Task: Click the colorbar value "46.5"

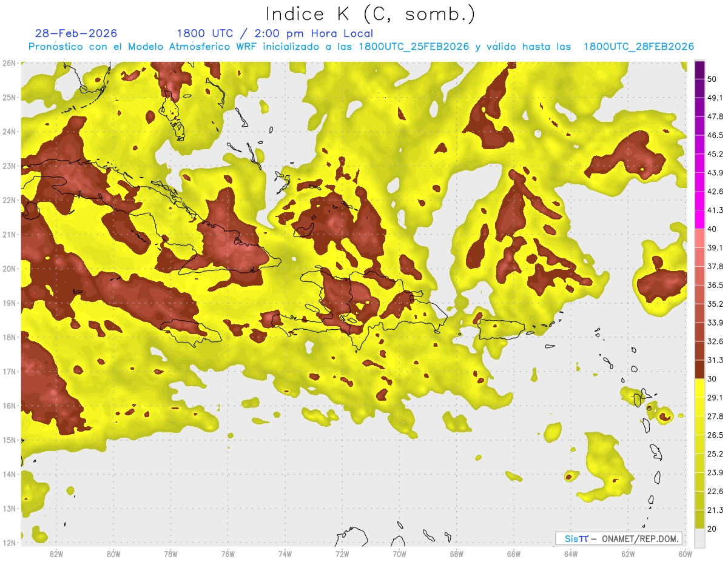Action: 715,135
